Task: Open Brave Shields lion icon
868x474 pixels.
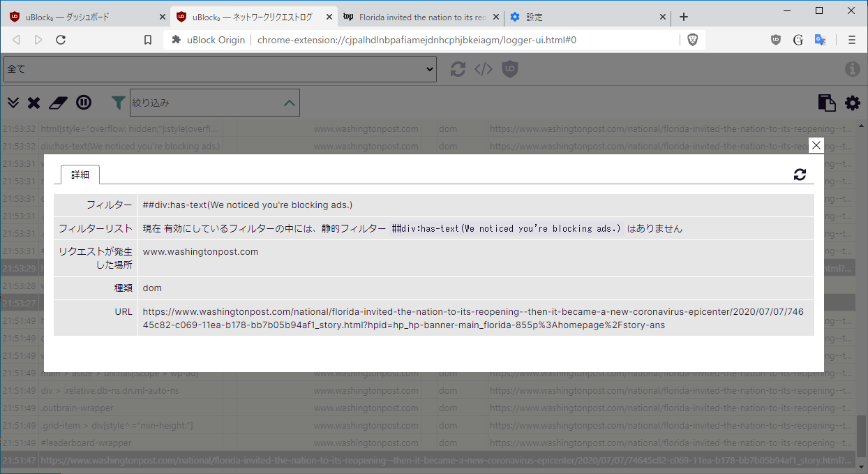Action: (692, 40)
